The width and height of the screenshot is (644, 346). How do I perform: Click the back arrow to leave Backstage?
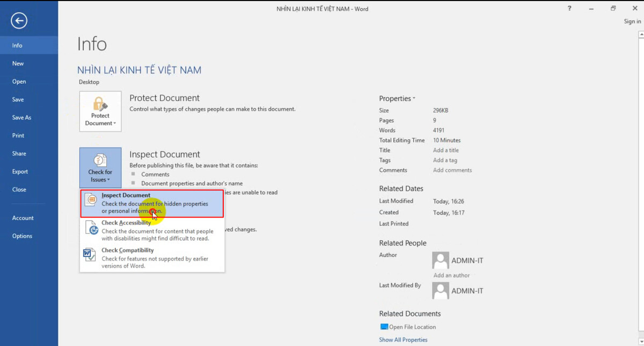pyautogui.click(x=19, y=20)
